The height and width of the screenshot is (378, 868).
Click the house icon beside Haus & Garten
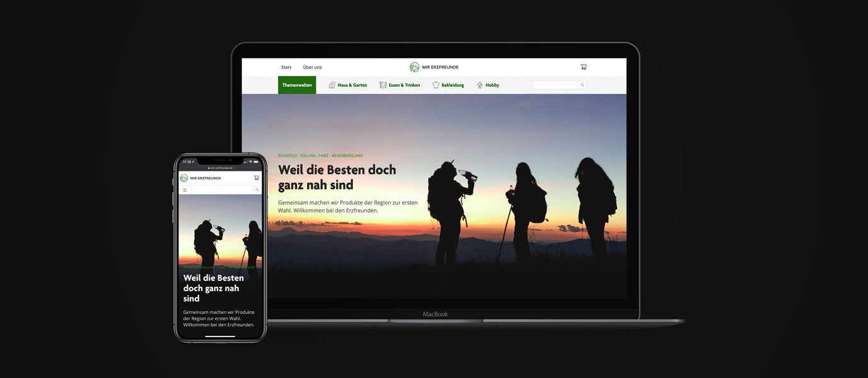point(332,85)
